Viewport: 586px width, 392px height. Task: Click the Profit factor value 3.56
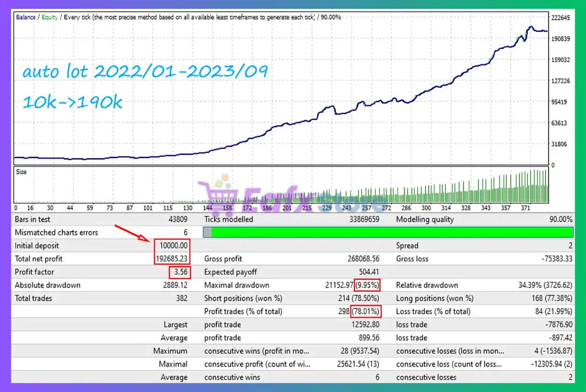[179, 272]
